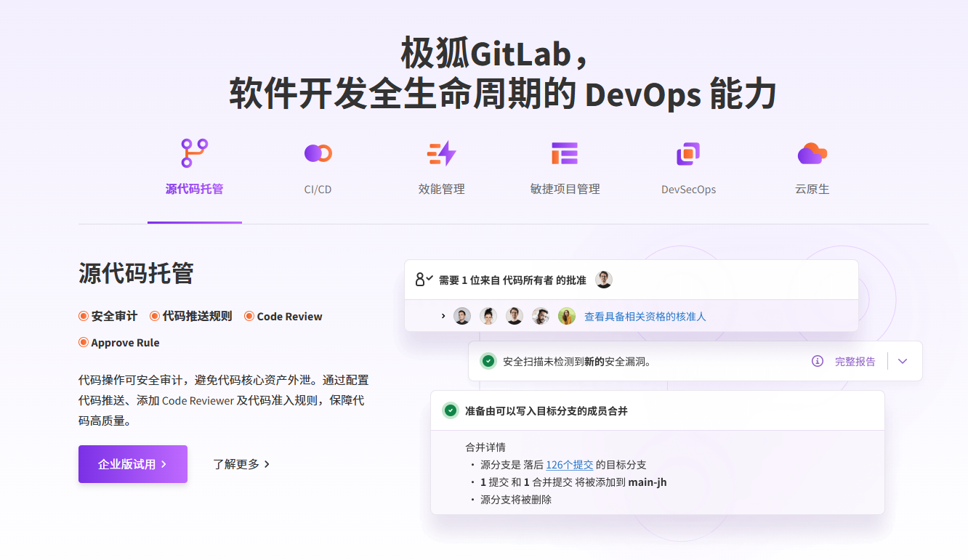
Task: Expand the approvers list chevron
Action: coord(443,316)
